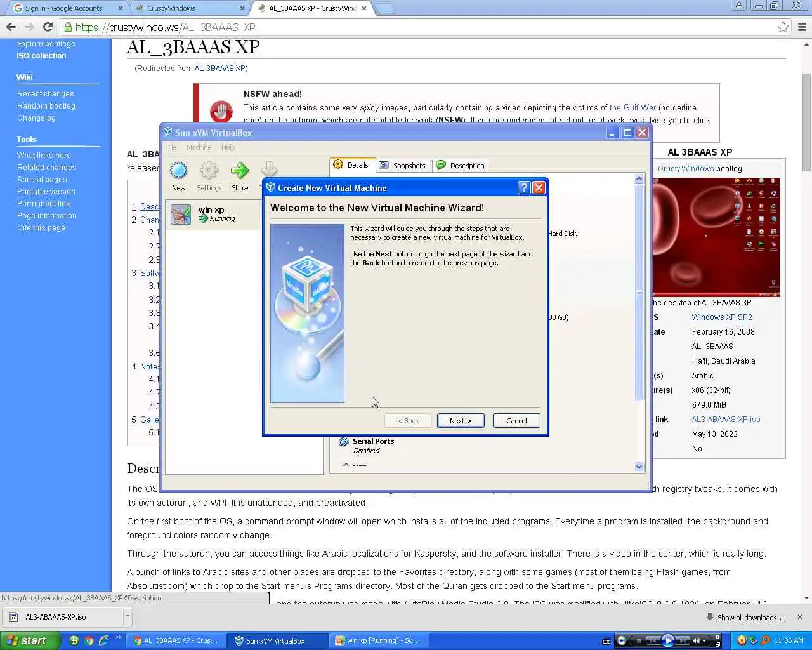Click the Windows Start button

(x=30, y=640)
